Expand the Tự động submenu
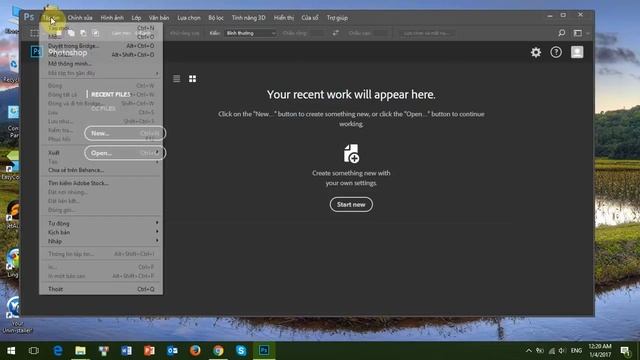The image size is (640, 360). click(x=102, y=223)
